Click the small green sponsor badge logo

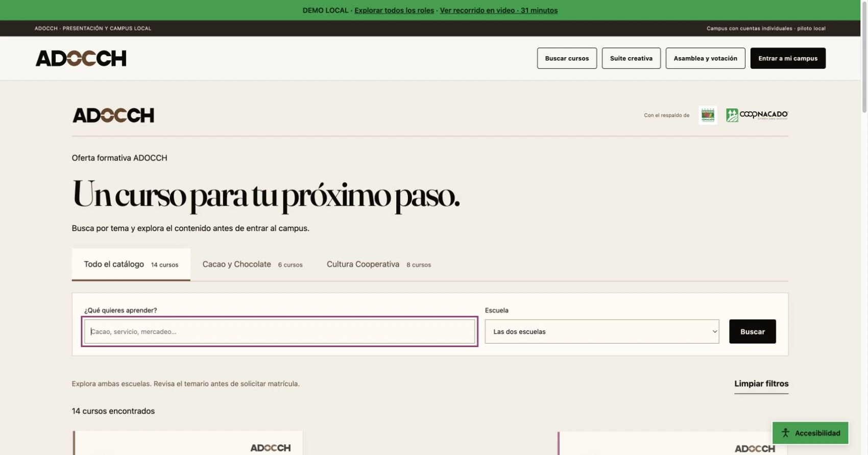pos(708,115)
